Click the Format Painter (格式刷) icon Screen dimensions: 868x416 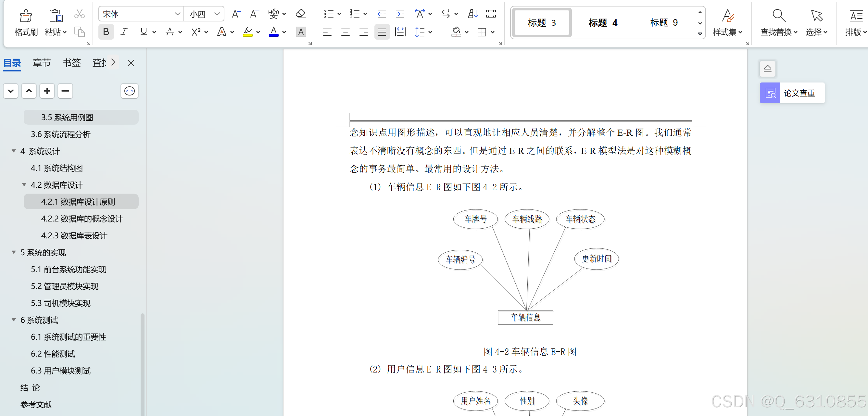(x=26, y=15)
